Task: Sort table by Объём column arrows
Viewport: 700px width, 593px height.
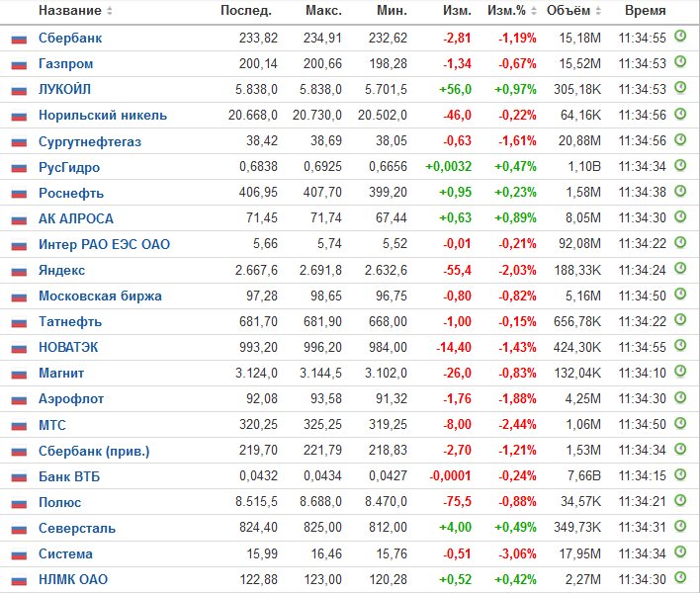Action: click(x=598, y=11)
